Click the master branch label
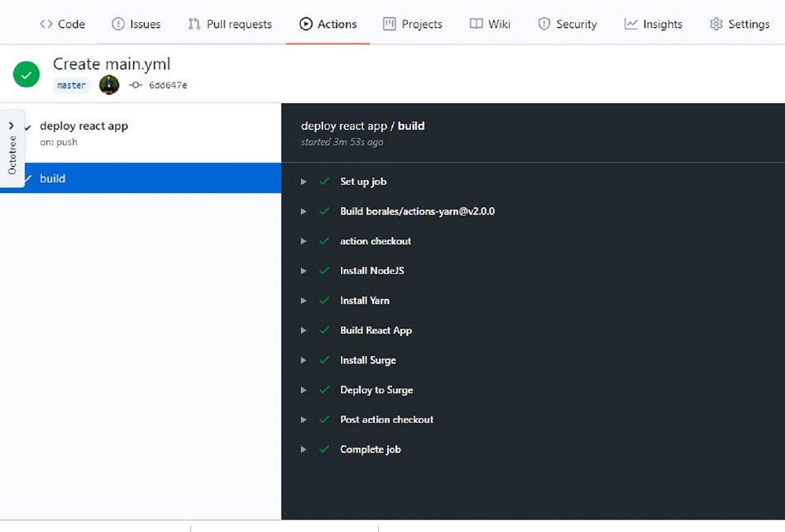 click(71, 85)
